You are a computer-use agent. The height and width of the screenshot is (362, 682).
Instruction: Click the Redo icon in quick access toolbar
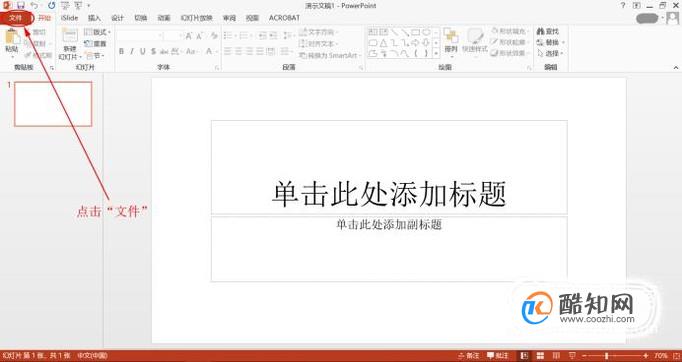[52, 6]
